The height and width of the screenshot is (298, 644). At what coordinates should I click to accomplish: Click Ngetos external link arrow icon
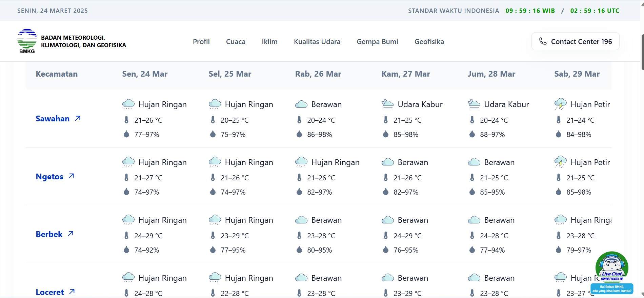71,176
